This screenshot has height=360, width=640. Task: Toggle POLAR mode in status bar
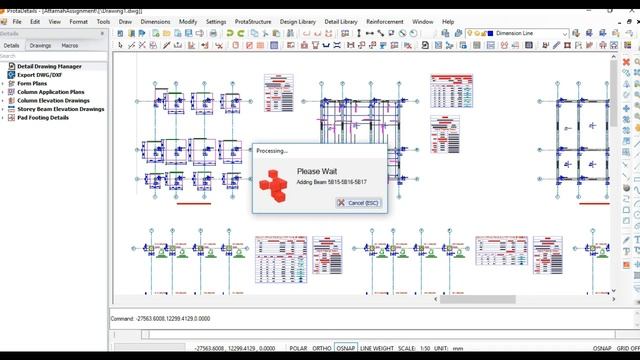coord(298,348)
